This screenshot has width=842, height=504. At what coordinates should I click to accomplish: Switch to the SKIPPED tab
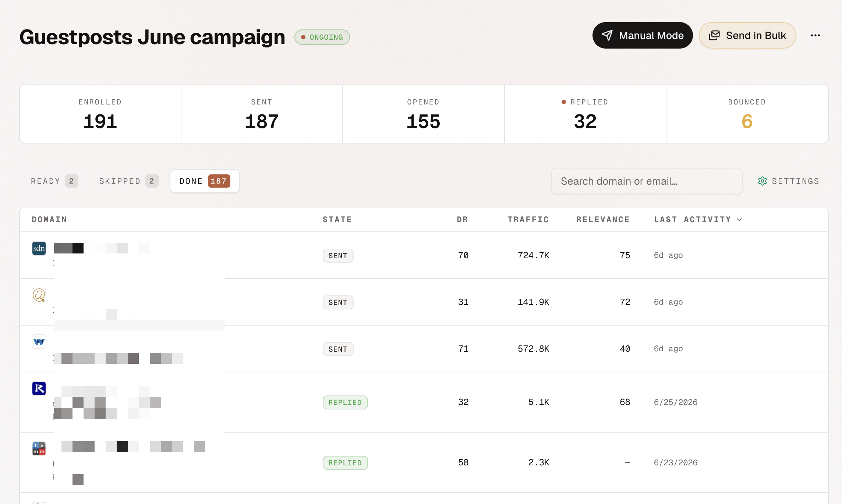pos(128,181)
